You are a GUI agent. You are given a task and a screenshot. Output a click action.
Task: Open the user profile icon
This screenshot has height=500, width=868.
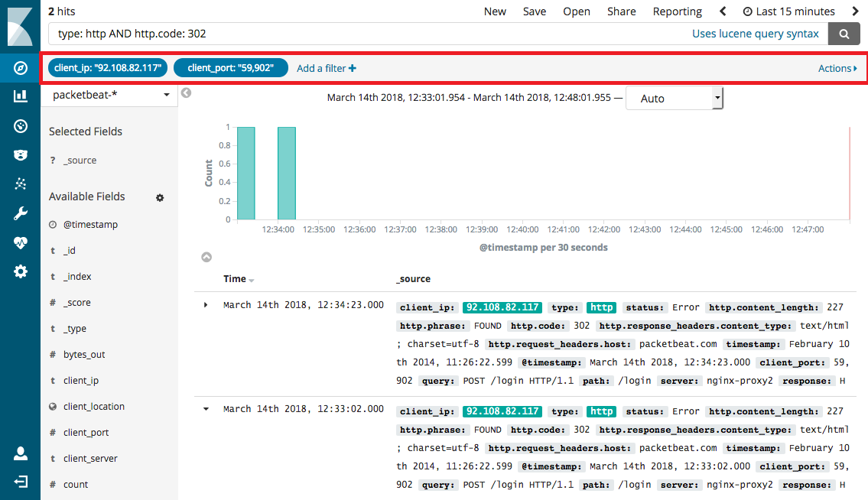coord(21,453)
